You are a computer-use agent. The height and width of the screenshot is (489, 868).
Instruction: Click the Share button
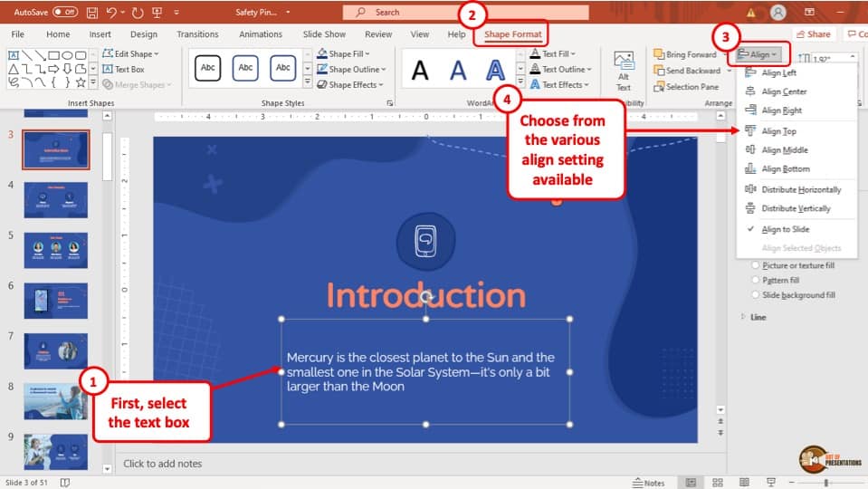pos(813,34)
